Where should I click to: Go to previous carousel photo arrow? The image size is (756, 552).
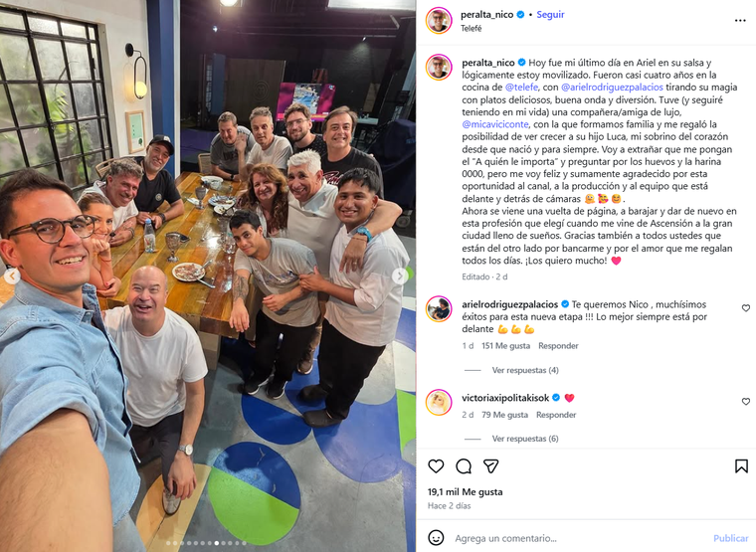point(12,276)
